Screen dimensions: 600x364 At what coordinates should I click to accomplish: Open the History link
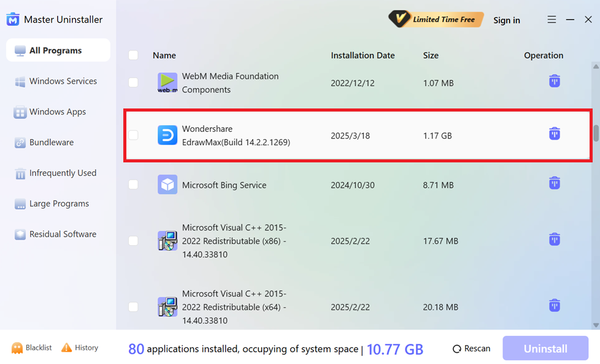pos(87,347)
